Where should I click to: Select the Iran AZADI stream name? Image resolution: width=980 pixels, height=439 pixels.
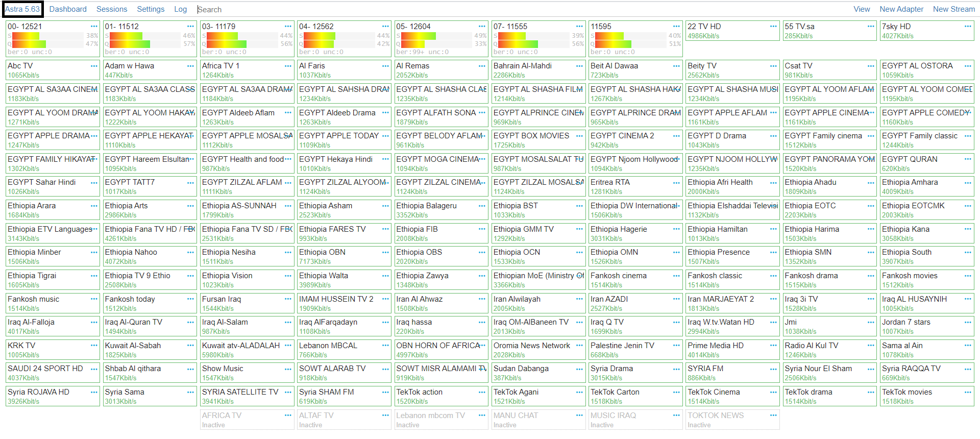click(609, 299)
